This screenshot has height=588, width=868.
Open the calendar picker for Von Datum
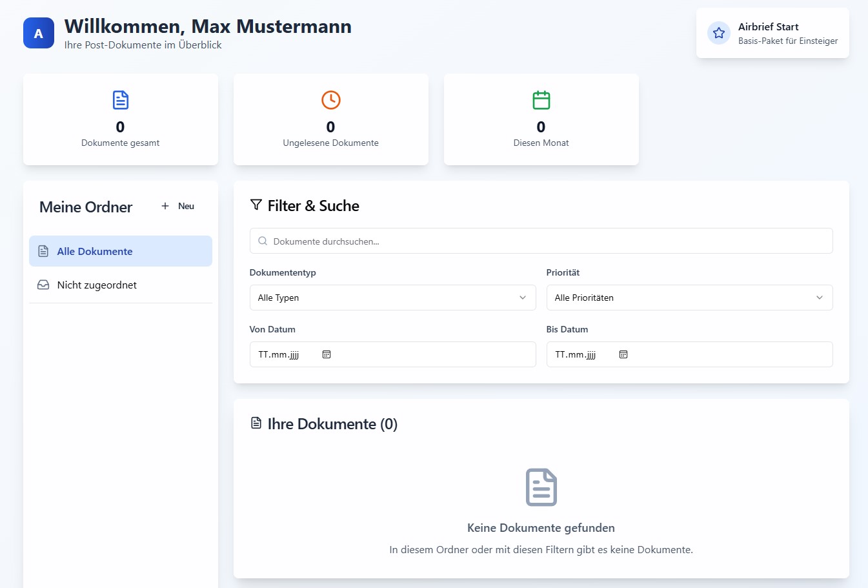coord(327,354)
